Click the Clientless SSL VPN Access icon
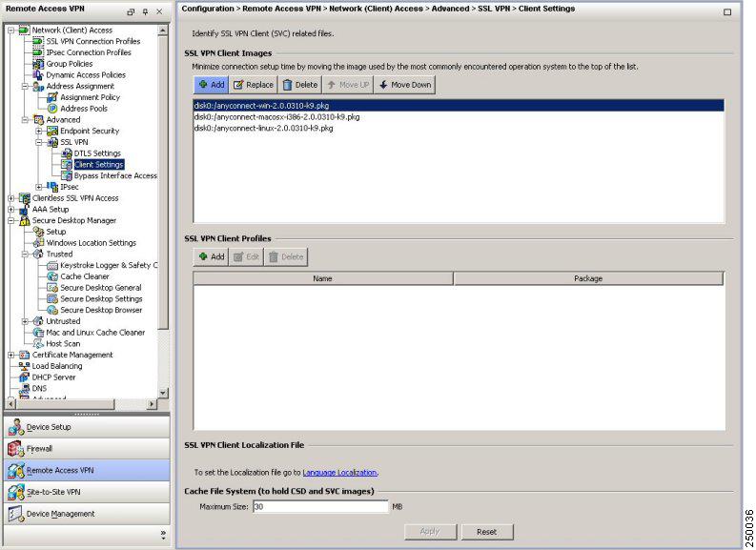The width and height of the screenshot is (756, 550). [x=25, y=198]
